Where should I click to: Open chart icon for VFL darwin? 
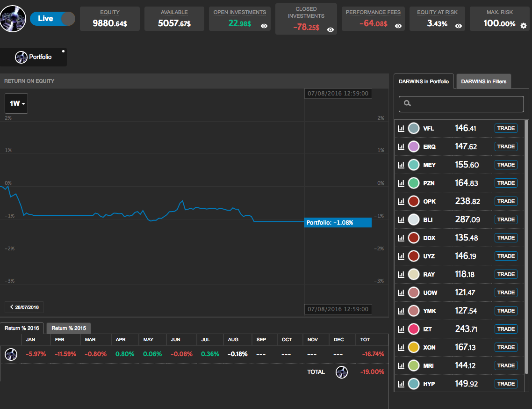point(401,128)
